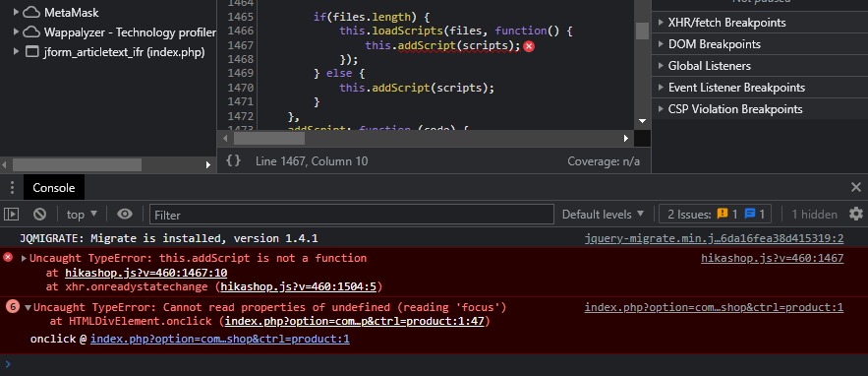
Task: Open the onclick index.php link
Action: pos(220,339)
